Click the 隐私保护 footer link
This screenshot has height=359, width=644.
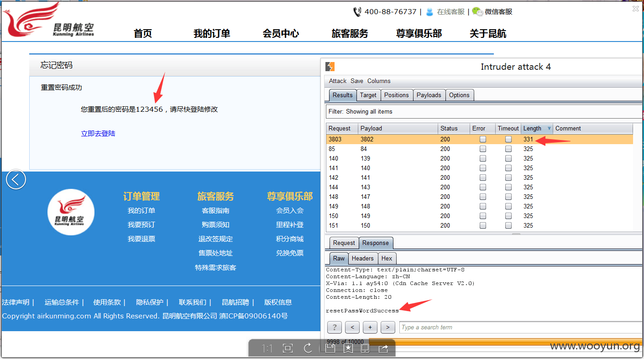tap(150, 302)
